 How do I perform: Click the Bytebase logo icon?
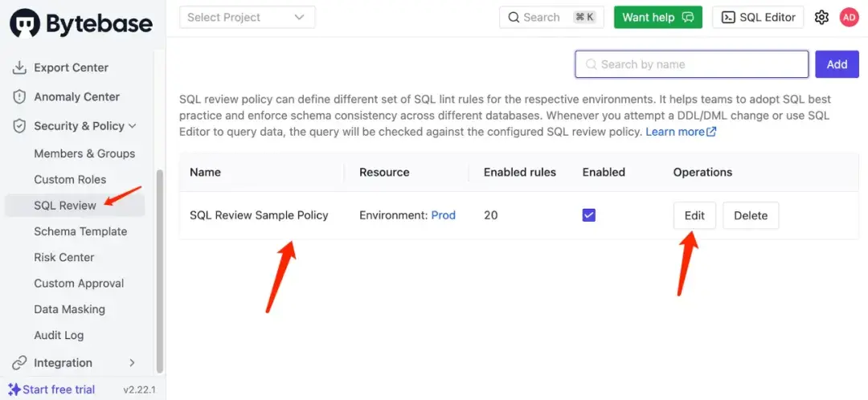coord(25,24)
